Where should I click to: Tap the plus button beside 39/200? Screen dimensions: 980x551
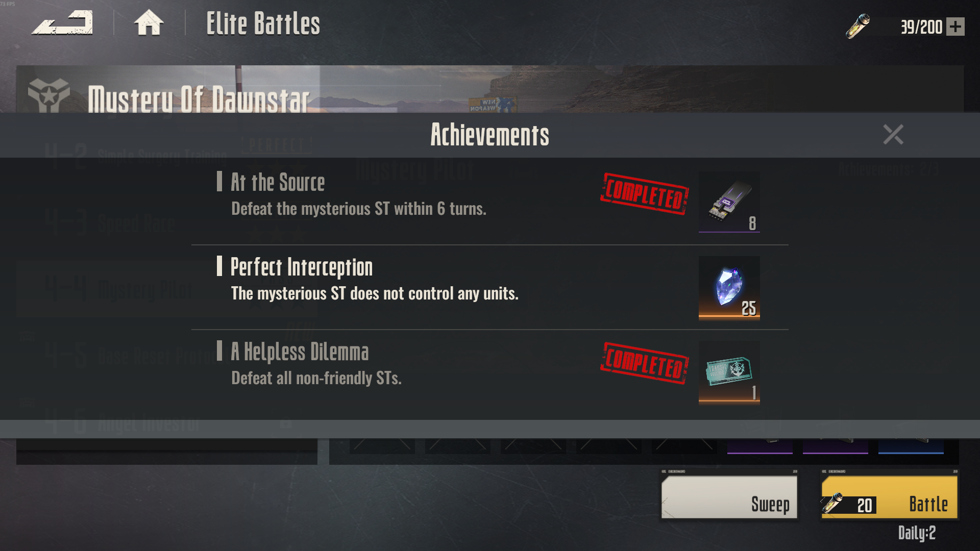[x=955, y=27]
